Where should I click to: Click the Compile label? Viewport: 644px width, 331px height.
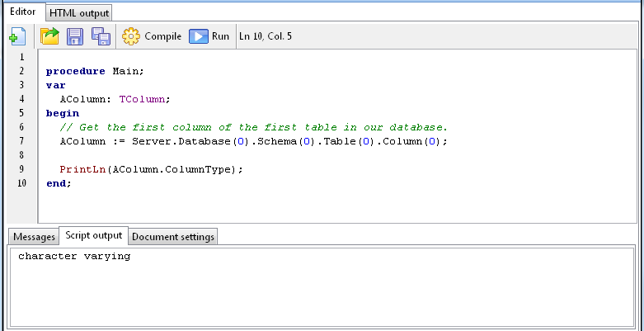(163, 36)
